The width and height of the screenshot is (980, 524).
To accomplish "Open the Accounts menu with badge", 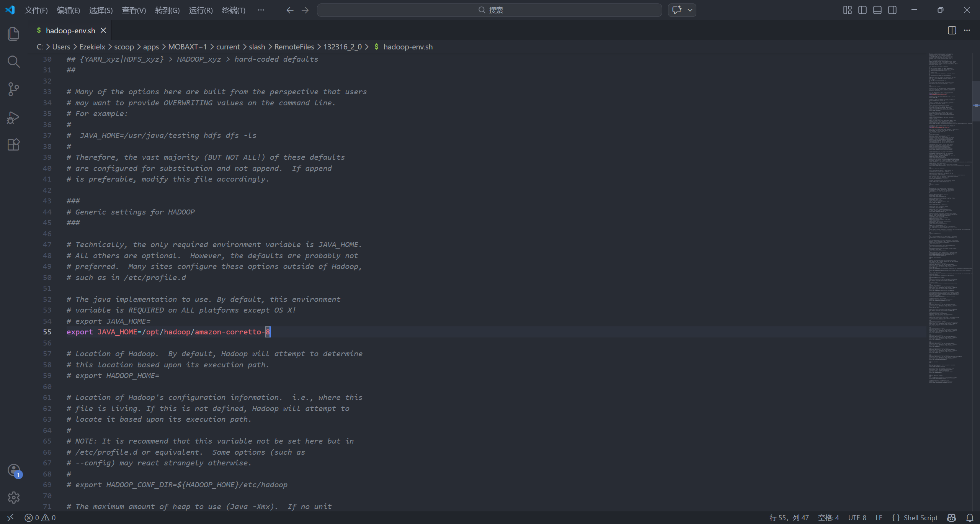I will [x=14, y=470].
